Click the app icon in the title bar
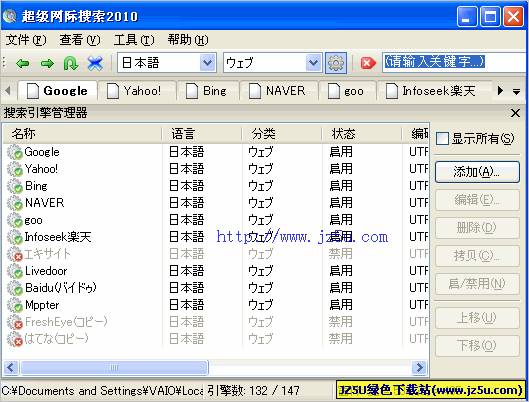This screenshot has height=402, width=529. pyautogui.click(x=9, y=16)
